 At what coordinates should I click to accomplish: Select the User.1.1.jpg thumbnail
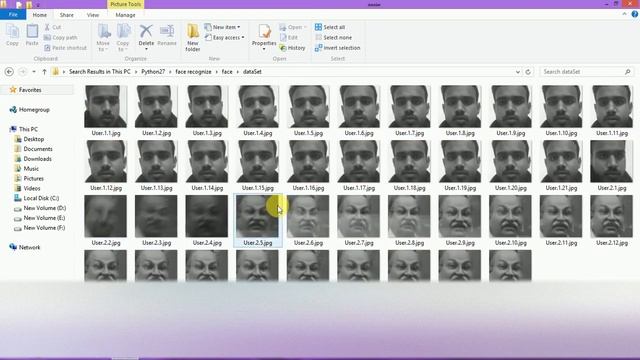(106, 107)
